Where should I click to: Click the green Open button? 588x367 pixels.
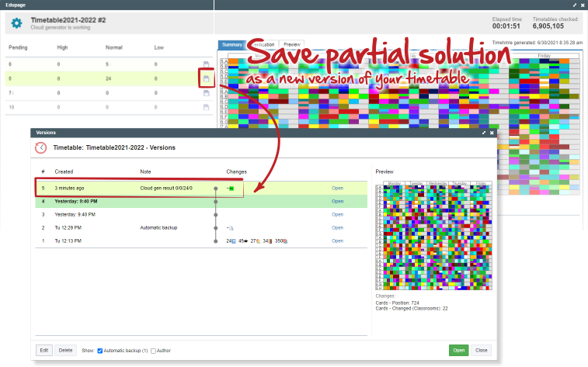458,350
